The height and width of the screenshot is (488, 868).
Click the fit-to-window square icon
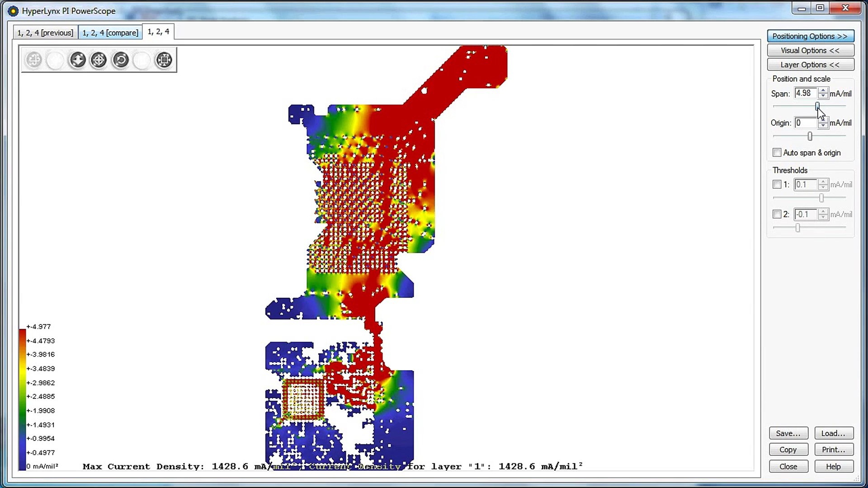click(164, 60)
